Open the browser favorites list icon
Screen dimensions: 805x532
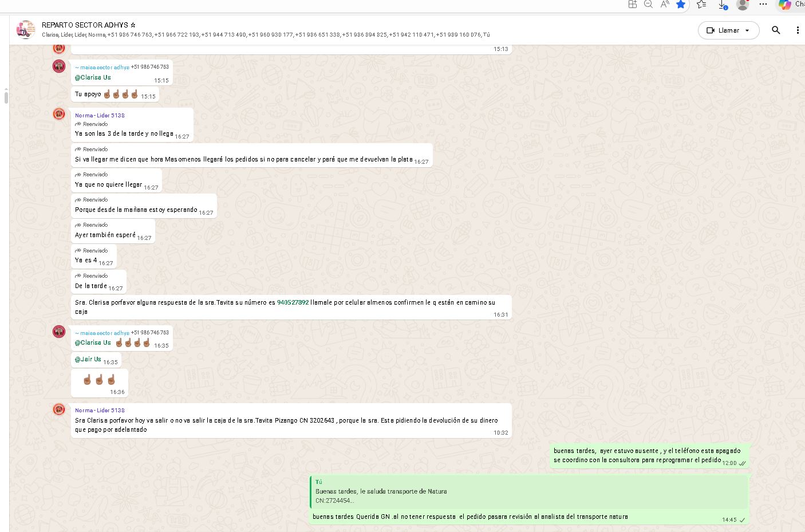coord(701,5)
